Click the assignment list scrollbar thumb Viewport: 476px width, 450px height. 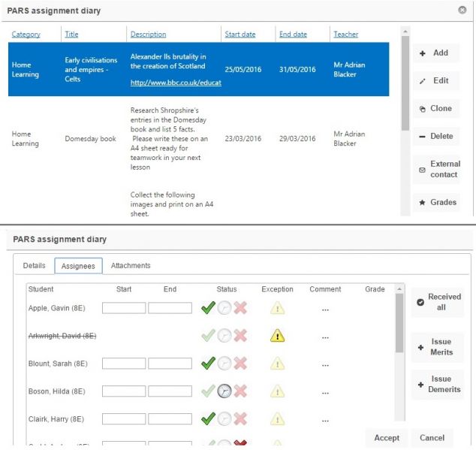(x=405, y=83)
